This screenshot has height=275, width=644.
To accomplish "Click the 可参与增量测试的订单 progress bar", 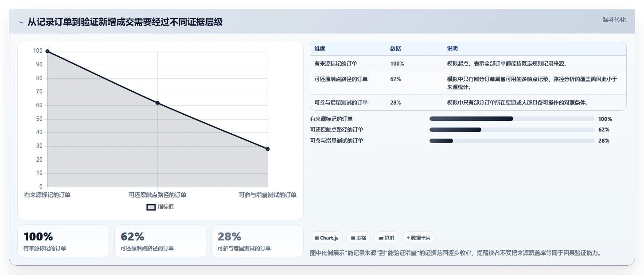I will [x=512, y=141].
